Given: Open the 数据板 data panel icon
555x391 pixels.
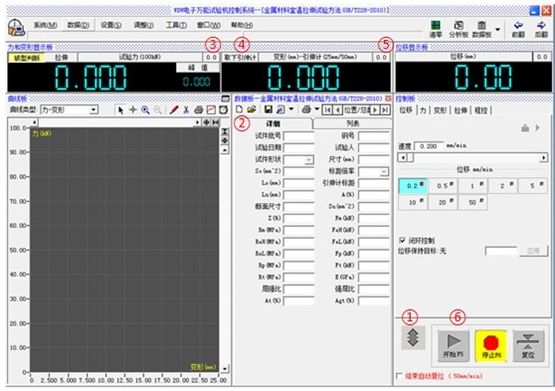Looking at the screenshot, I should 482,29.
